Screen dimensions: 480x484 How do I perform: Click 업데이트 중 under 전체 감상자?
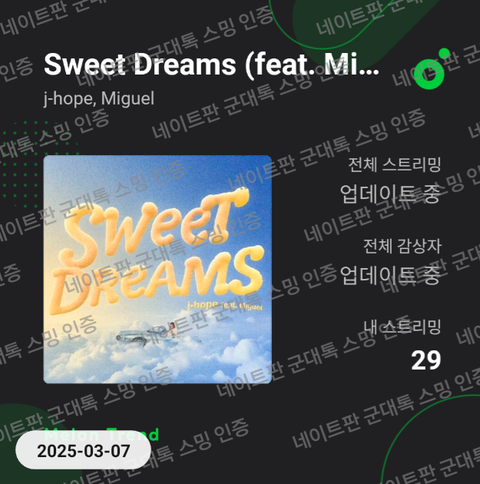(x=390, y=275)
